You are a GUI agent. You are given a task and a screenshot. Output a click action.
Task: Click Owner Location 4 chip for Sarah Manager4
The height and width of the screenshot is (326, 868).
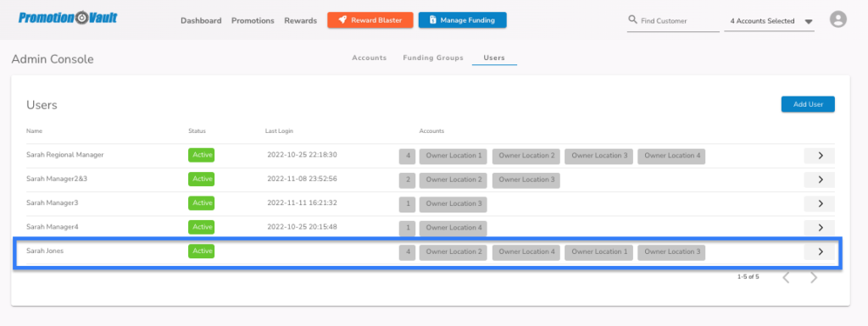(453, 228)
